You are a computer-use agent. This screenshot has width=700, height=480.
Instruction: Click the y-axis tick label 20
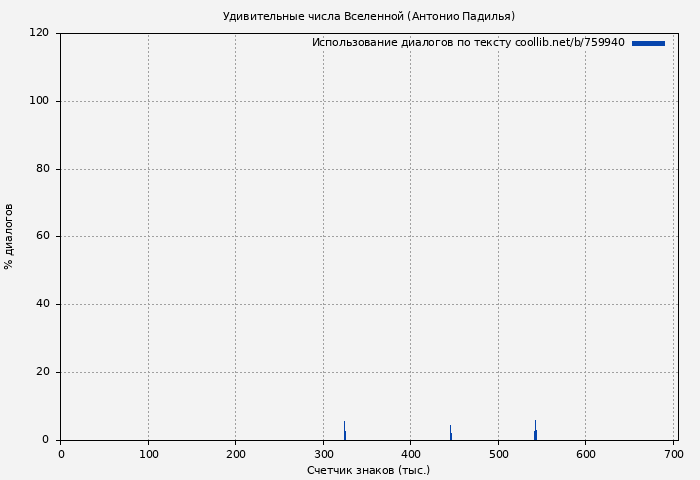(x=42, y=372)
